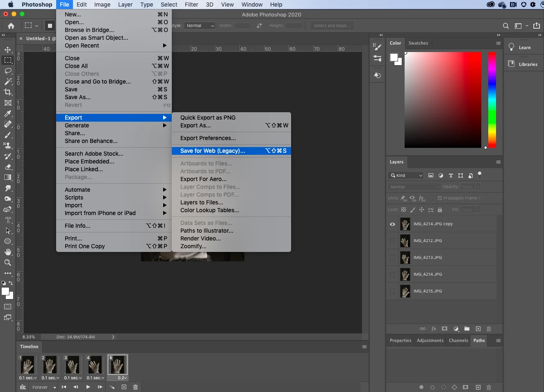Show the IMG_4215.JPG layer
This screenshot has height=392, width=544.
pos(392,291)
